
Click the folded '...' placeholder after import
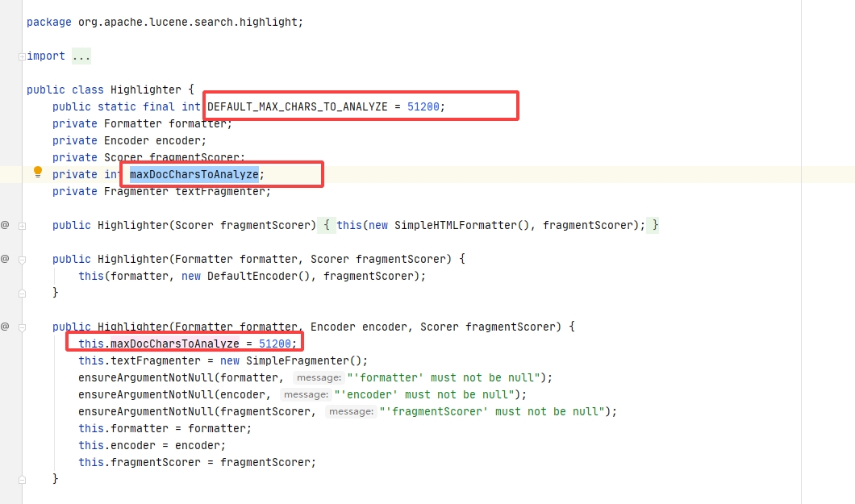pyautogui.click(x=81, y=56)
